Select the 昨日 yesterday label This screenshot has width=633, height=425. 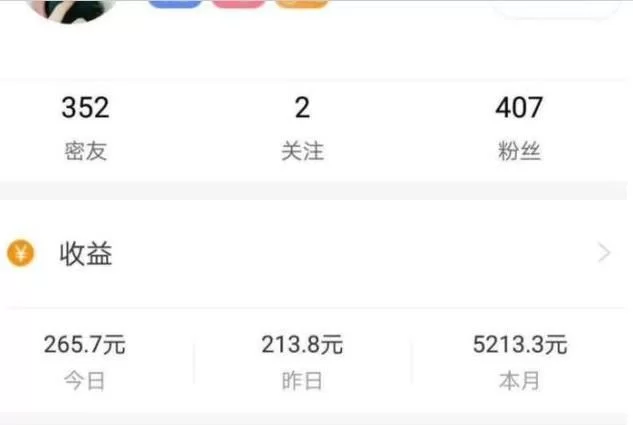(x=302, y=381)
